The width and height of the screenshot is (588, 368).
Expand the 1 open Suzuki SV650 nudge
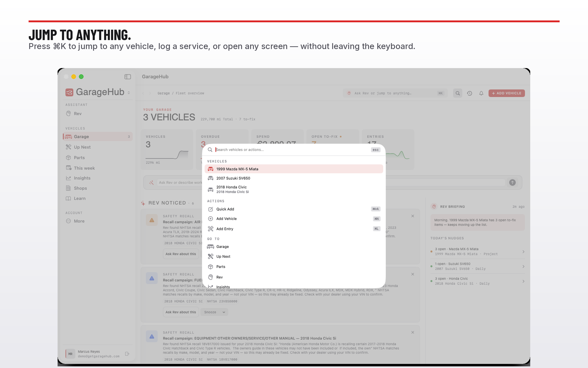click(x=478, y=266)
